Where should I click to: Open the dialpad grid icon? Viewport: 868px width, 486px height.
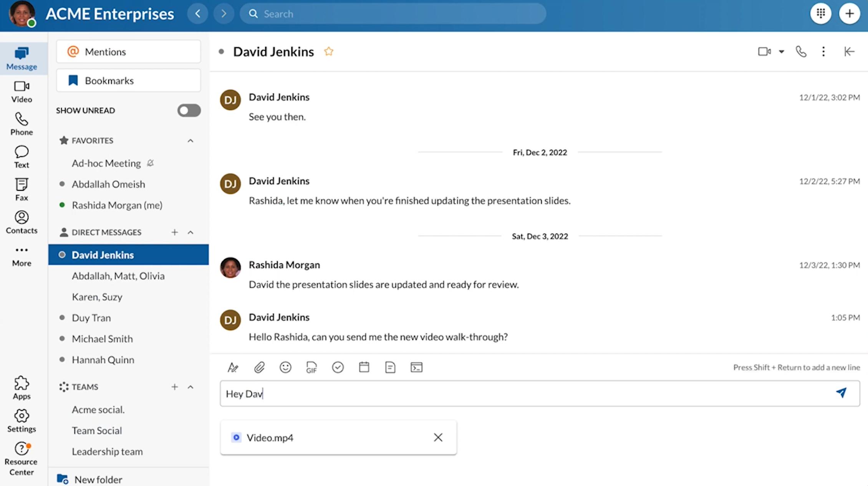coord(821,13)
